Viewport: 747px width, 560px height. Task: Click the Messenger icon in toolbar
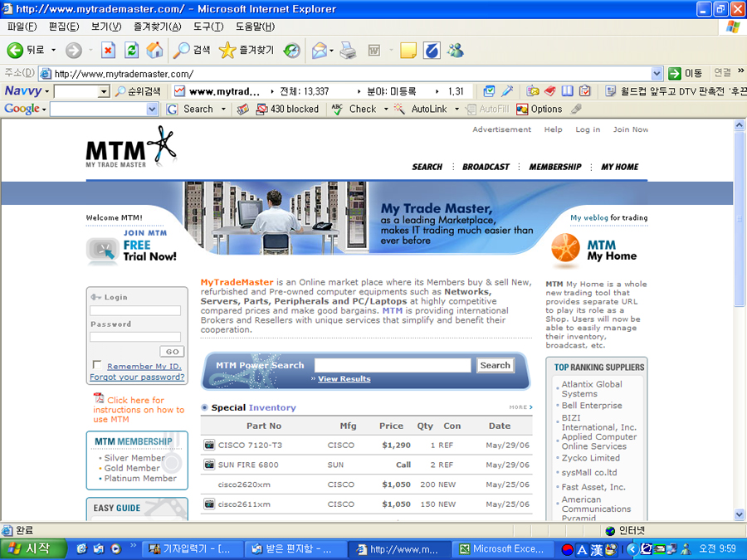(455, 51)
